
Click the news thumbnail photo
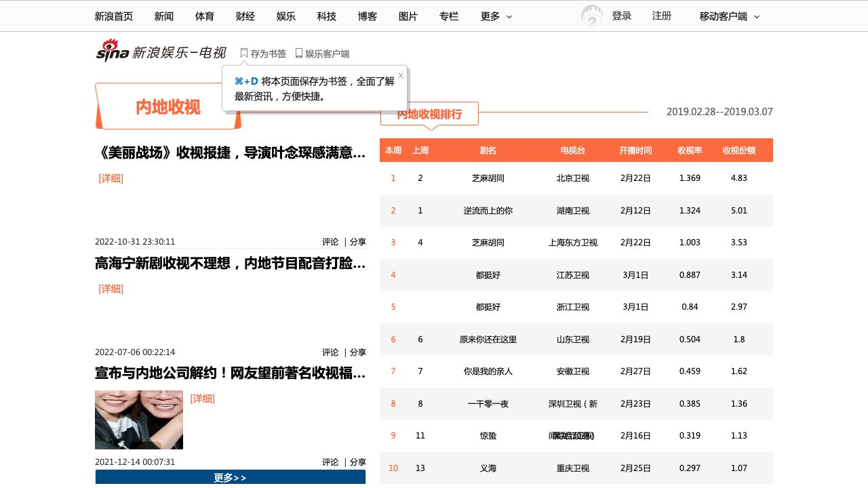click(x=139, y=420)
